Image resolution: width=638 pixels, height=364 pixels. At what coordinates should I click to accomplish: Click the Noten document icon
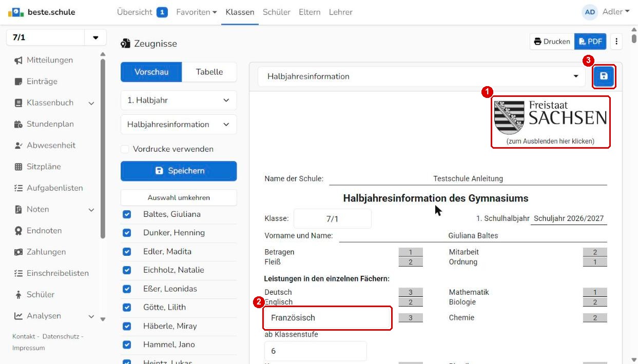click(x=18, y=209)
